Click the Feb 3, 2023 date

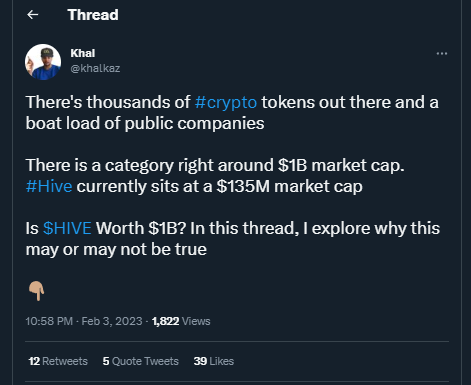coord(112,321)
